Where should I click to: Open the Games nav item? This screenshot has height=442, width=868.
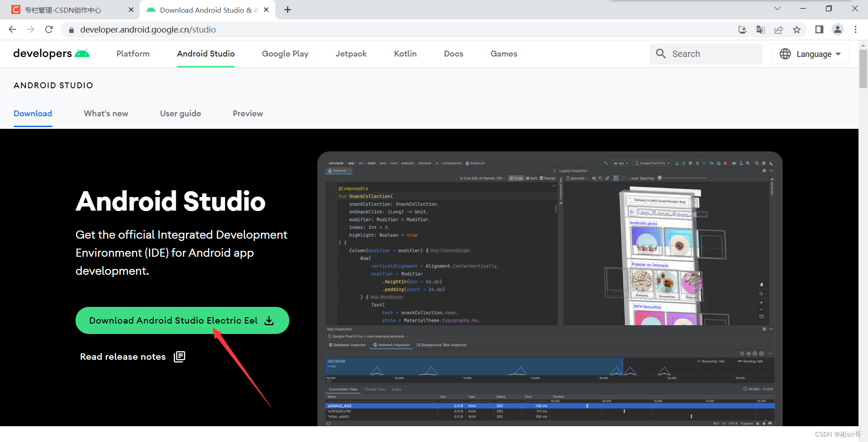pyautogui.click(x=504, y=54)
